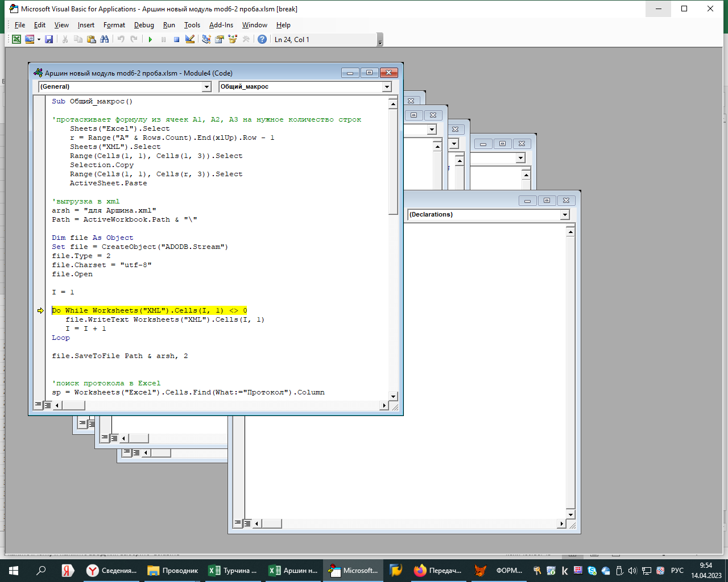Open the Properties Window toolbar icon

click(x=219, y=39)
